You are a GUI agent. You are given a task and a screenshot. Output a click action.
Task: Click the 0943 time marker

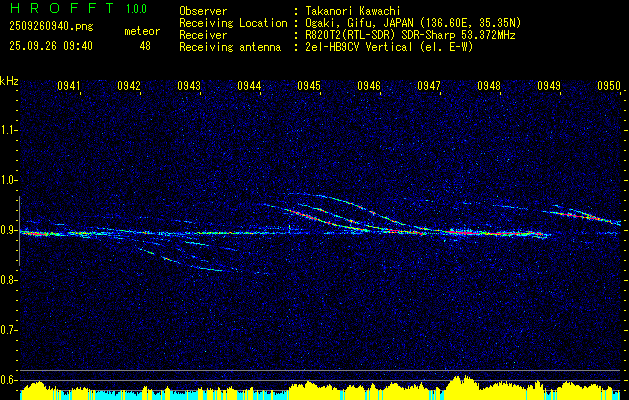[189, 86]
